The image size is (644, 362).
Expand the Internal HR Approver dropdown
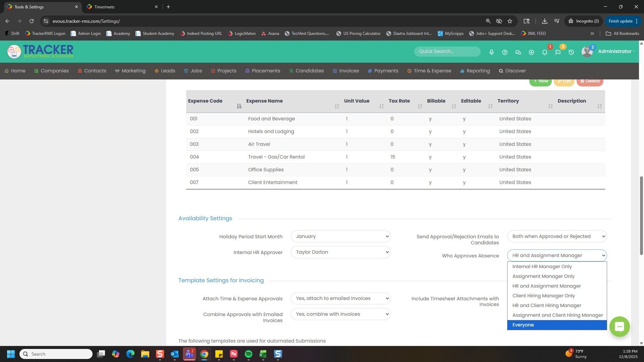pyautogui.click(x=340, y=252)
